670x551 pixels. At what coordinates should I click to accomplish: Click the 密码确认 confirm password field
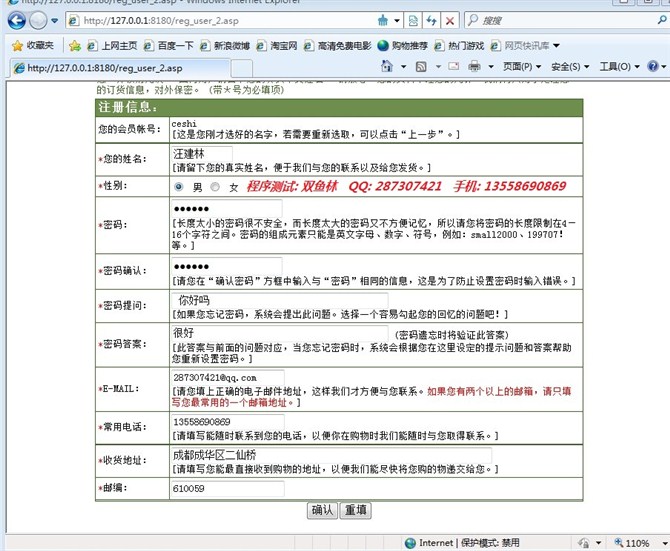coord(226,266)
